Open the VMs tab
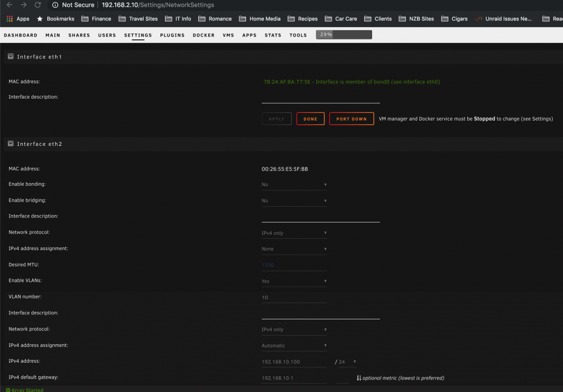This screenshot has width=563, height=392. pyautogui.click(x=229, y=35)
